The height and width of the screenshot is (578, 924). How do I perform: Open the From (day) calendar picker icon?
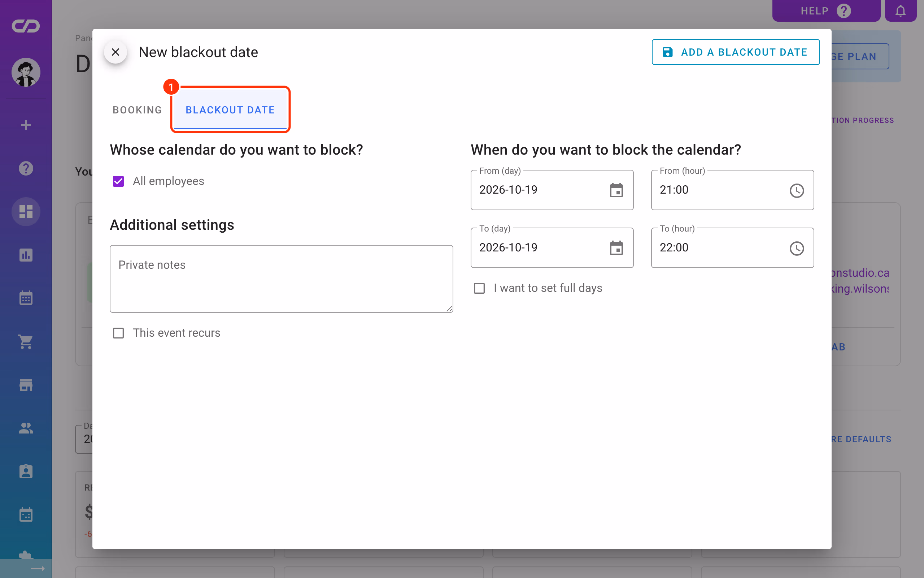coord(616,190)
